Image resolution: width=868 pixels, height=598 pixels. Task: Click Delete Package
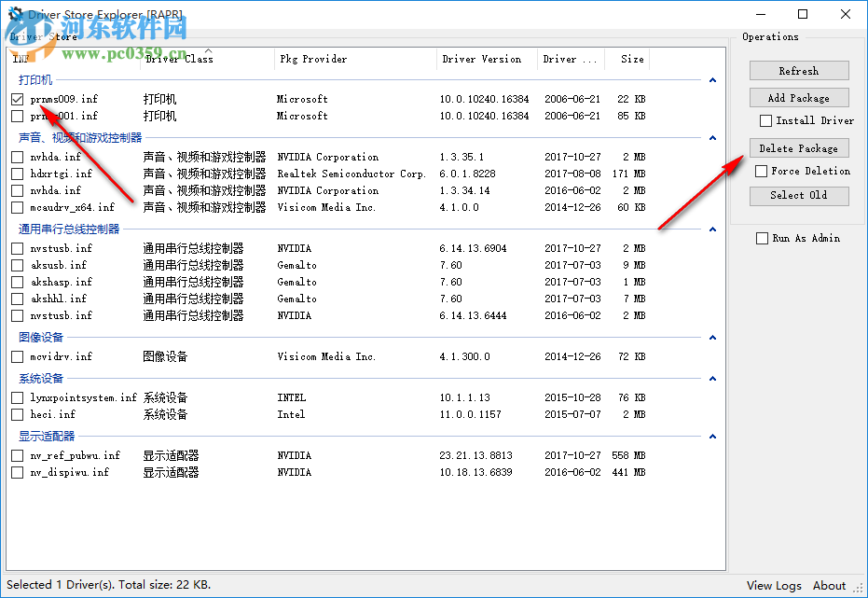point(799,147)
